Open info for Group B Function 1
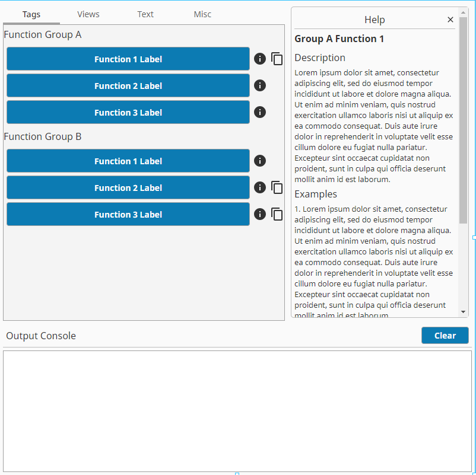Screen dimensions: 476x475 pos(260,161)
